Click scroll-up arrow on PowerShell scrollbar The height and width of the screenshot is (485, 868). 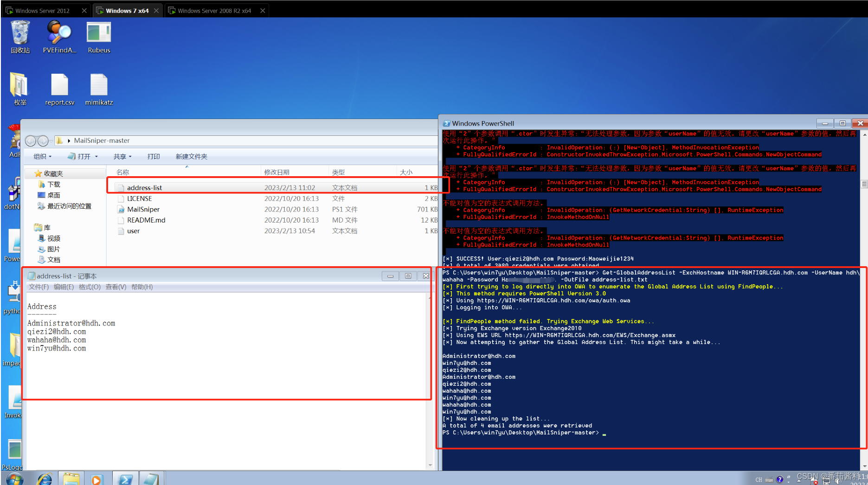tap(864, 134)
